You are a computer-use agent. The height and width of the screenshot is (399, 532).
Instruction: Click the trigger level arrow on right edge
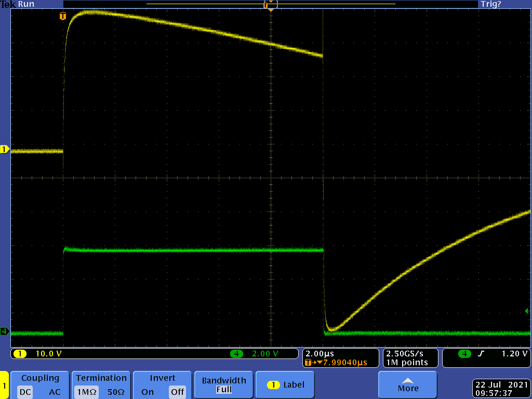click(x=527, y=311)
